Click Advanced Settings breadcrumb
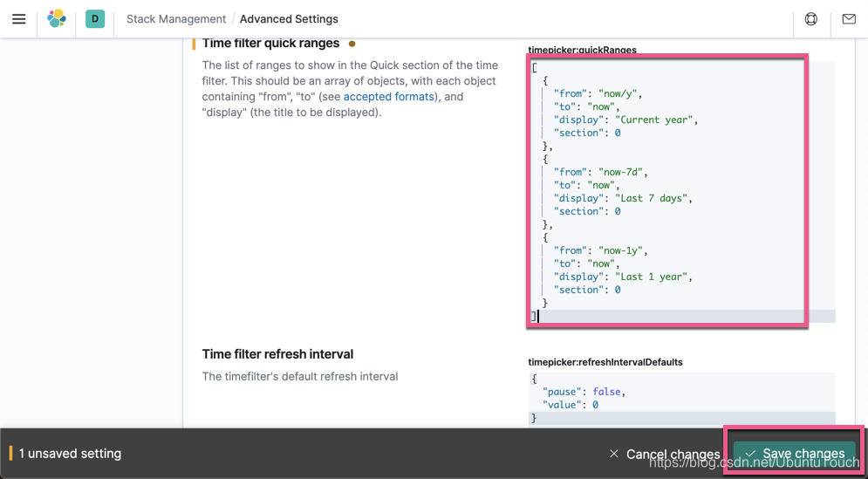Screen dimensions: 868x479 click(289, 19)
